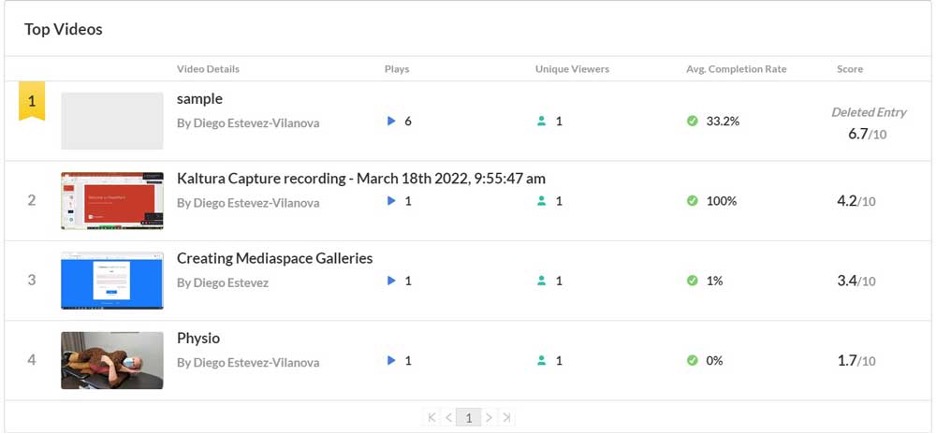This screenshot has height=434, width=936.
Task: Click the unique viewer icon for Physio
Action: 542,361
